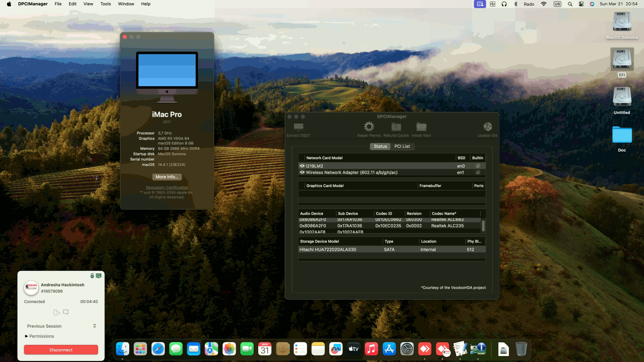Open Control Center in menu bar
Viewport: 644px width, 362px height.
coord(581,4)
